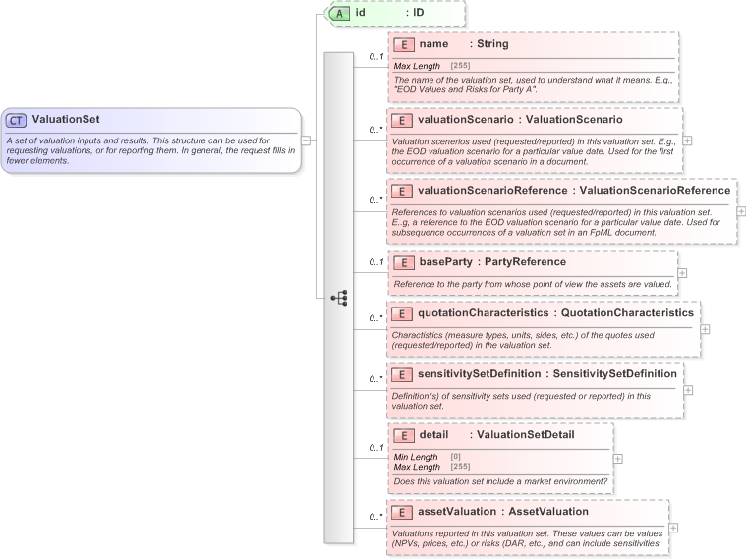Click 'Reference to the party' description

[533, 284]
